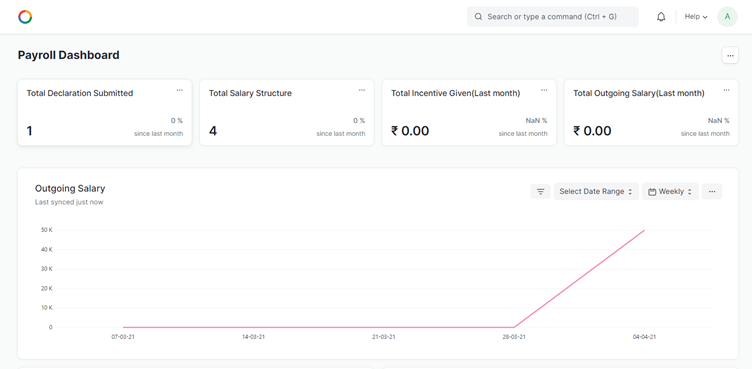Image resolution: width=752 pixels, height=369 pixels.
Task: Open Total Declaration Submitted card options
Action: click(x=179, y=90)
